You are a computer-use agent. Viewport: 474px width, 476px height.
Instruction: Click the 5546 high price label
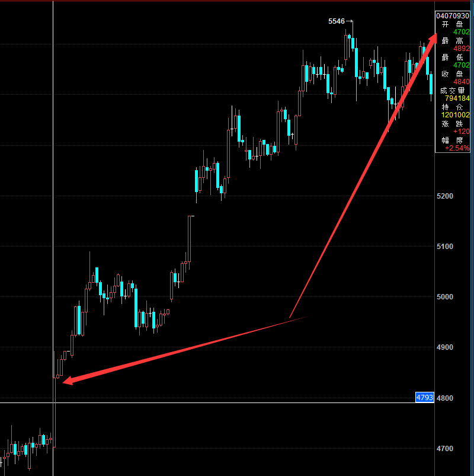click(x=336, y=21)
